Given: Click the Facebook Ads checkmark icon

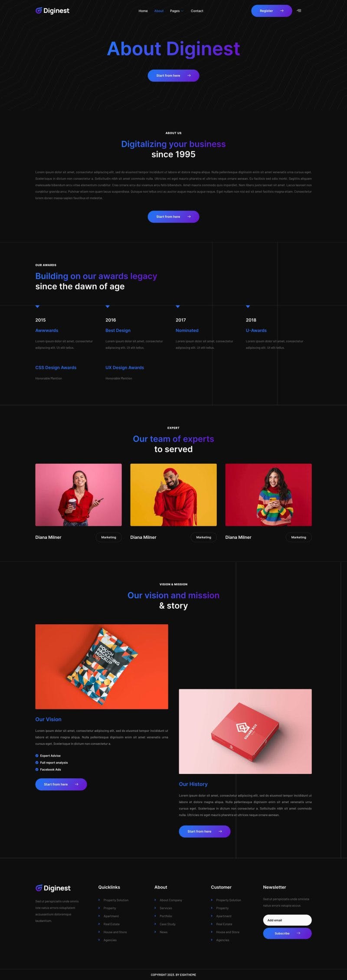Looking at the screenshot, I should point(37,769).
